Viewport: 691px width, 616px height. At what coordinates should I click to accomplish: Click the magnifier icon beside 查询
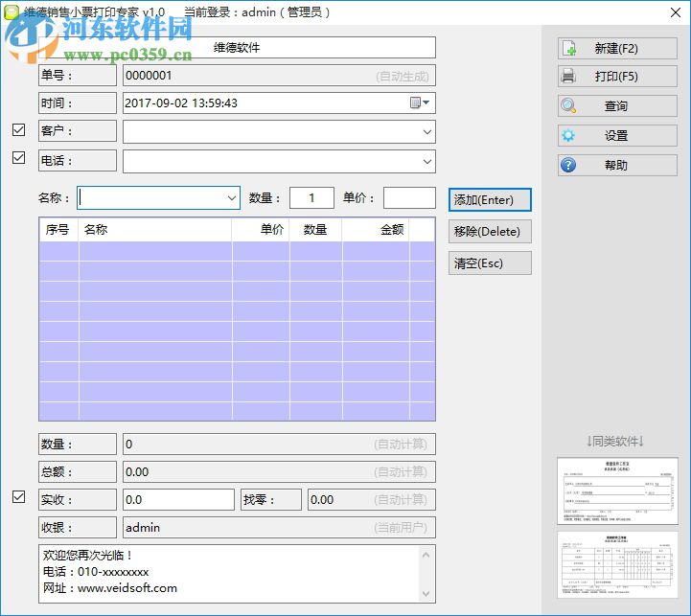[568, 105]
